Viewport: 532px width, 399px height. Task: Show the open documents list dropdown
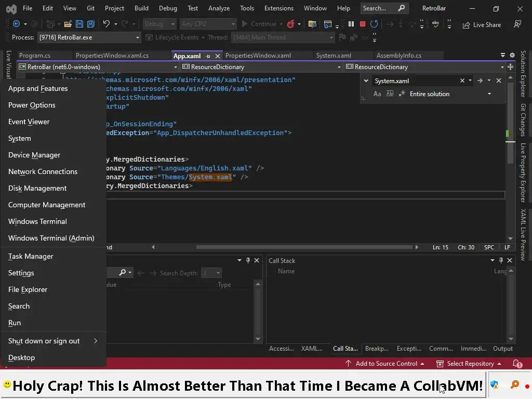point(503,55)
